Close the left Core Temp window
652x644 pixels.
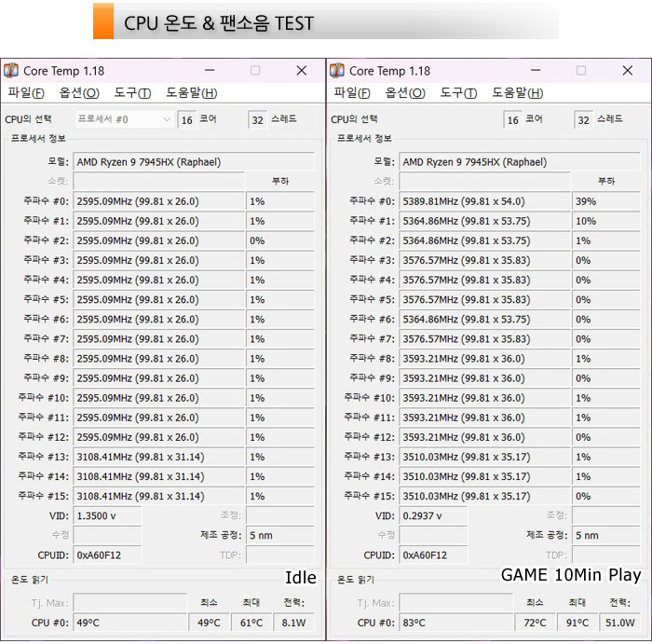(x=302, y=70)
